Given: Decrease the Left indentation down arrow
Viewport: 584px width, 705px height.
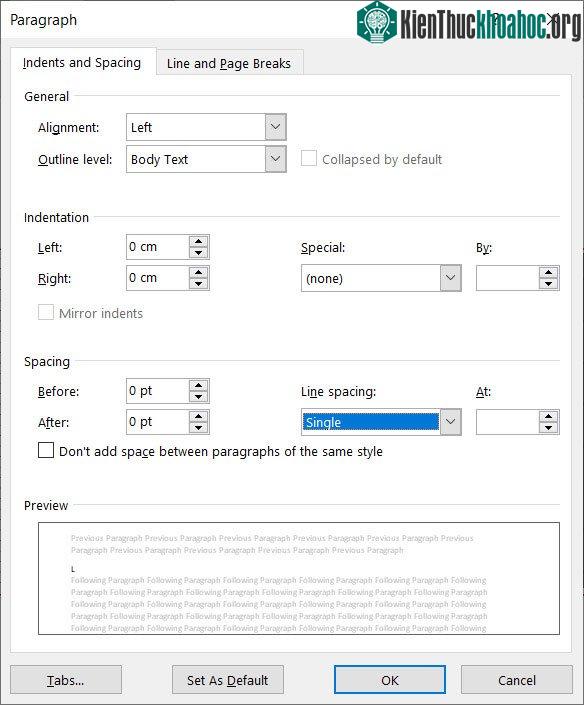Looking at the screenshot, I should [x=198, y=253].
